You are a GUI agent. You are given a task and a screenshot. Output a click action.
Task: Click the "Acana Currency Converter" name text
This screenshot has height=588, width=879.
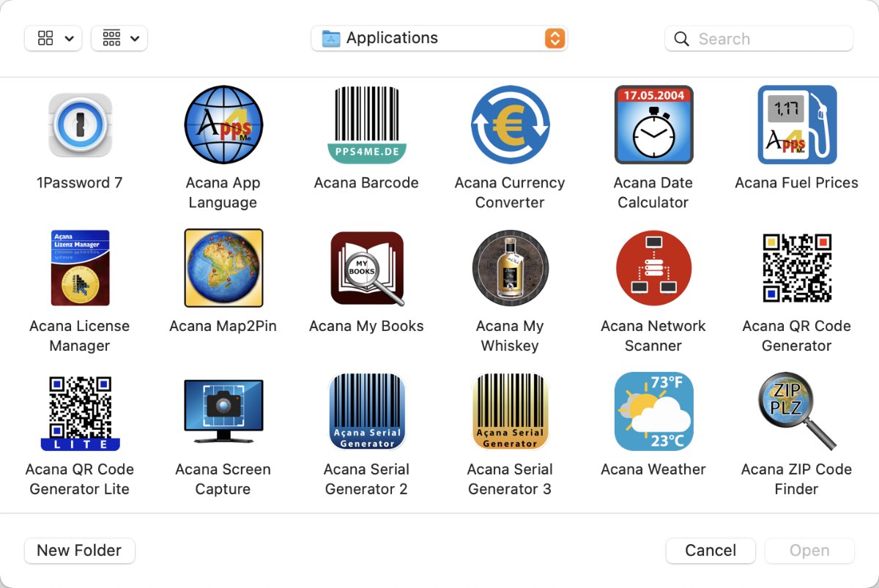pyautogui.click(x=510, y=193)
